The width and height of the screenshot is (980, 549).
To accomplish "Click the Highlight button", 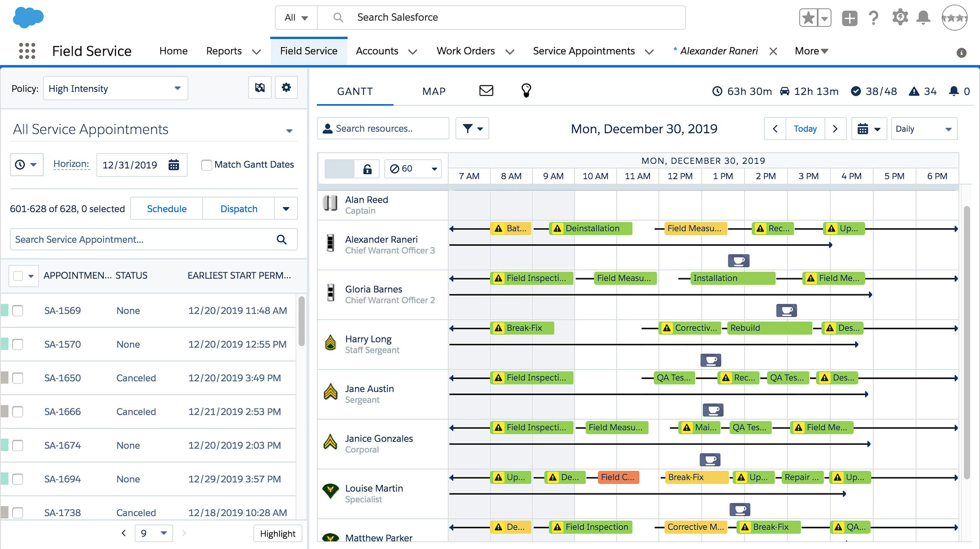I will (x=278, y=533).
